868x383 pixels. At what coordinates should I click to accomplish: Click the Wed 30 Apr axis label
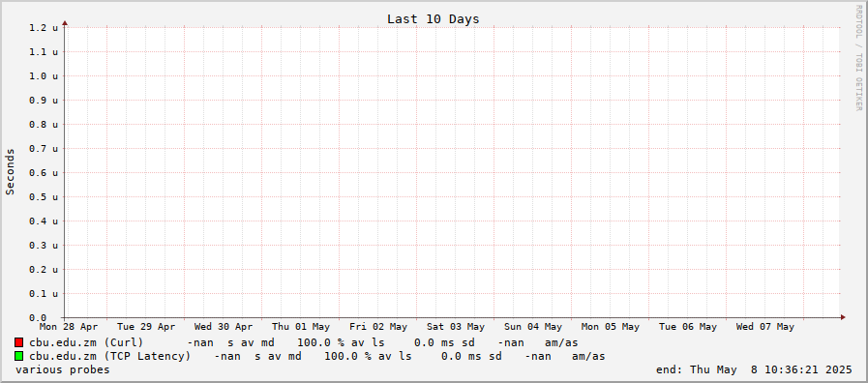[224, 327]
